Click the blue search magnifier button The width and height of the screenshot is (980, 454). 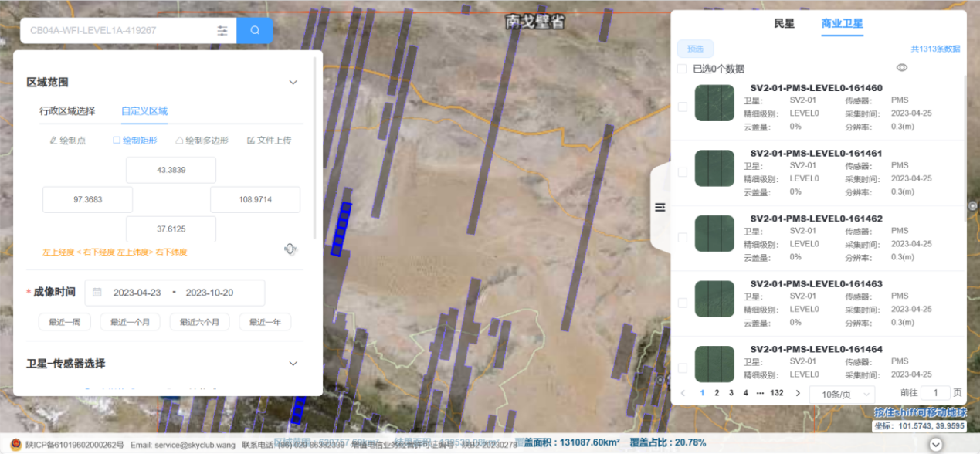click(x=255, y=31)
